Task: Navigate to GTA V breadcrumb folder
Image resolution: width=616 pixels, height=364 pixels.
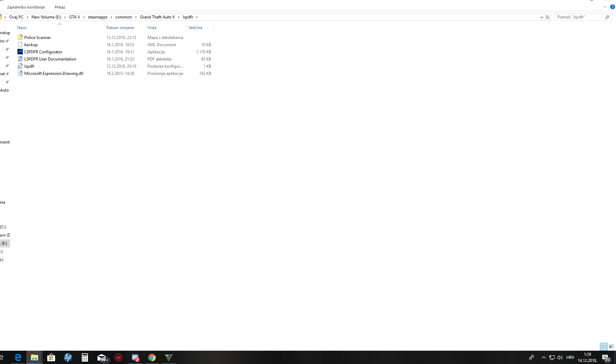Action: [75, 17]
